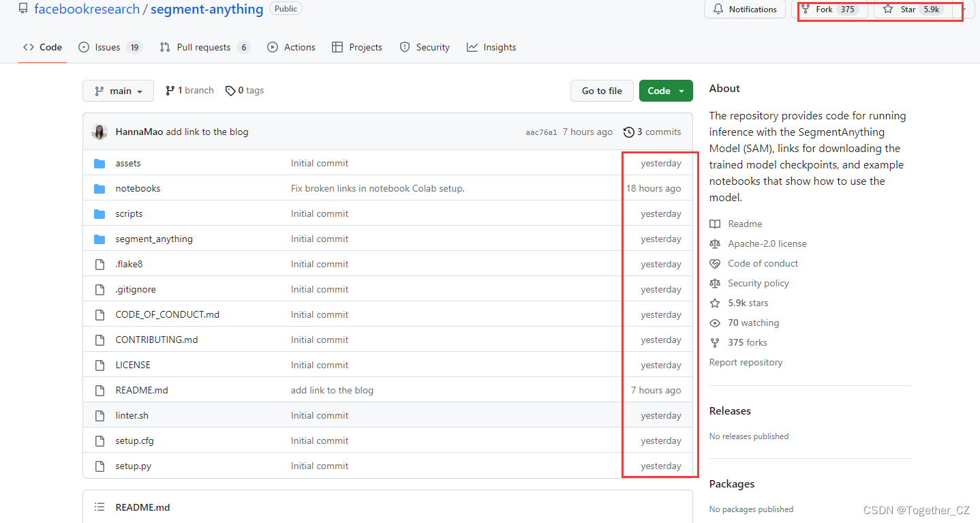This screenshot has height=523, width=980.
Task: Click 'add link to the blog' on README.md row
Action: point(332,391)
